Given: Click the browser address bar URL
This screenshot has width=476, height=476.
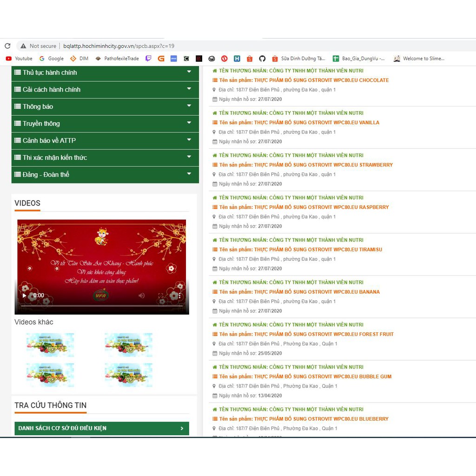Looking at the screenshot, I should pos(119,46).
